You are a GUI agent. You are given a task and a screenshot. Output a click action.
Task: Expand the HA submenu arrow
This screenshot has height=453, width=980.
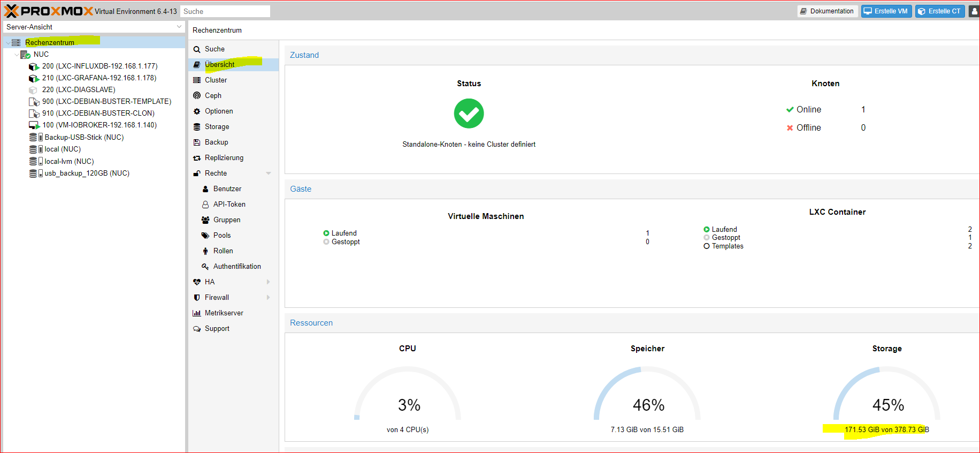click(x=269, y=282)
